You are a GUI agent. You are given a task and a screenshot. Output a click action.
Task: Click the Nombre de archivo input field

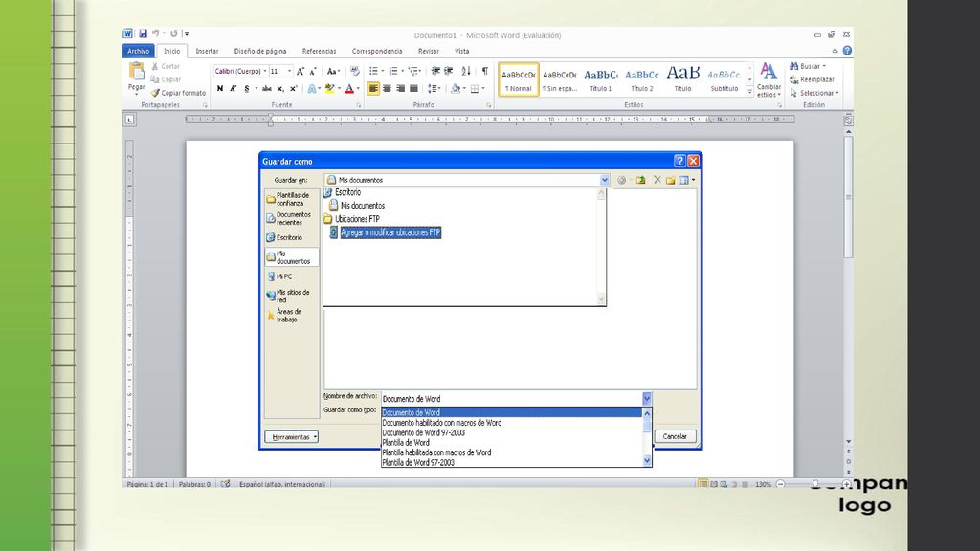pos(512,399)
